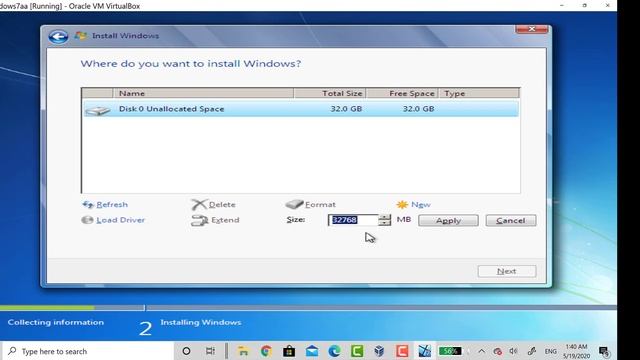Open Cortana from the taskbar circle icon
Screen dimensions: 640x360
pos(186,351)
